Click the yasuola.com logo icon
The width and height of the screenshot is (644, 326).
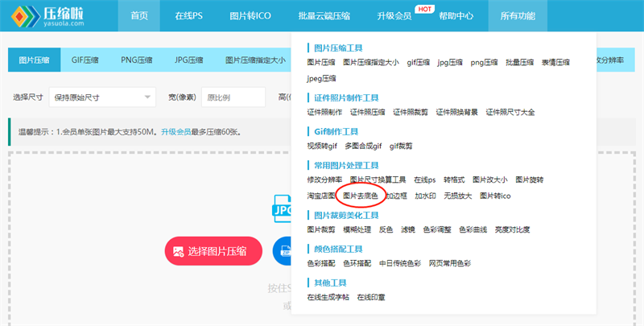(26, 16)
